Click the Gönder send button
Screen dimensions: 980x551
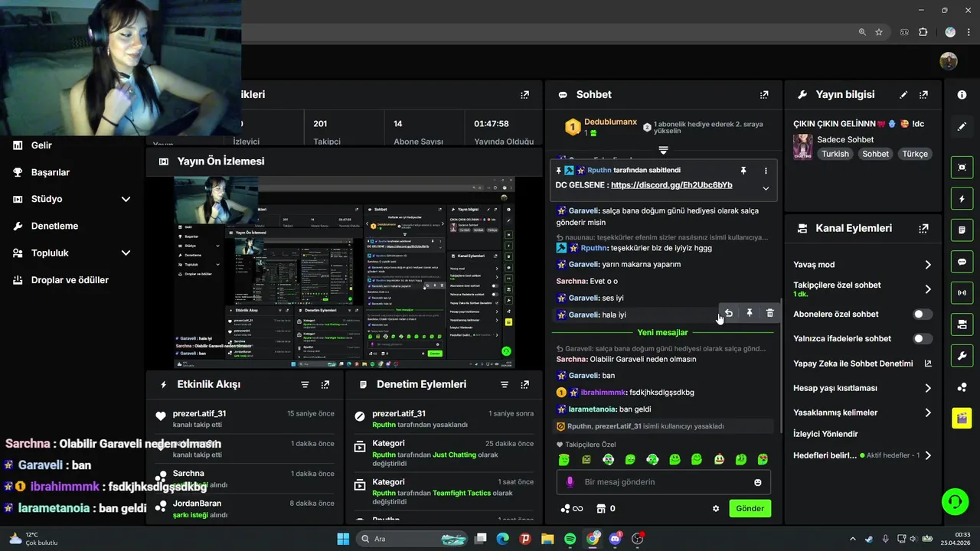pos(750,508)
